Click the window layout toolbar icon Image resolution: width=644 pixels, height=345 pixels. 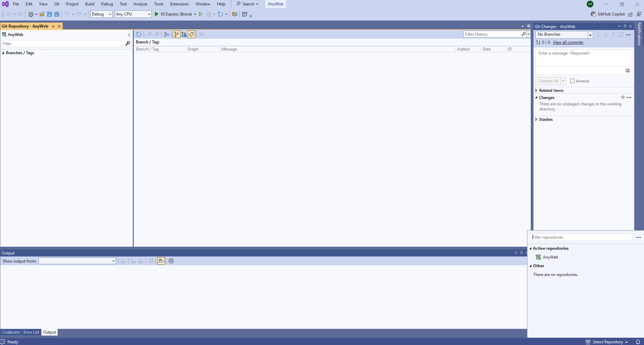coord(245,14)
